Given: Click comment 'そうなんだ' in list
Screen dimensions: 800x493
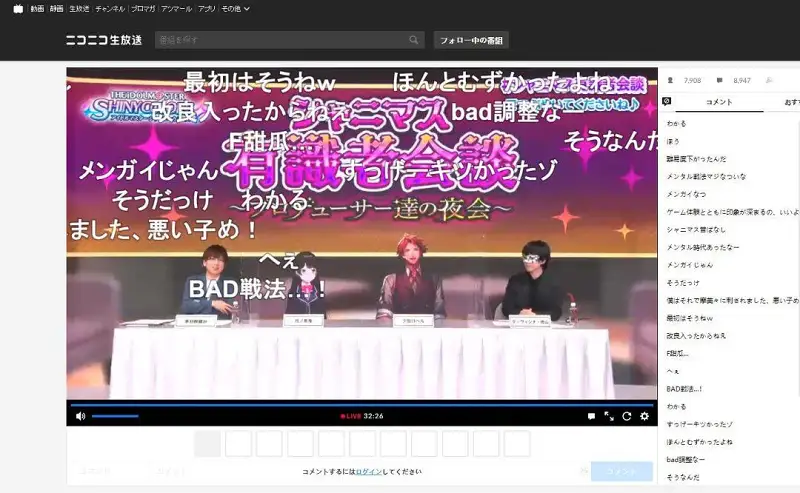Looking at the screenshot, I should (x=683, y=477).
